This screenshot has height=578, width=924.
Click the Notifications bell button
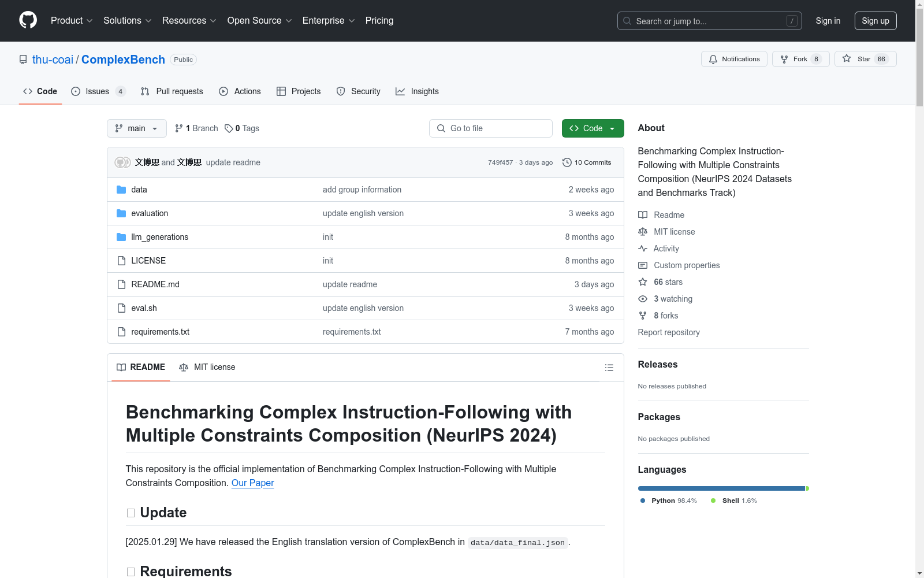[x=734, y=59]
